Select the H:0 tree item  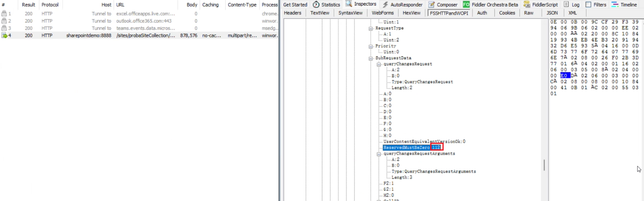pos(387,135)
